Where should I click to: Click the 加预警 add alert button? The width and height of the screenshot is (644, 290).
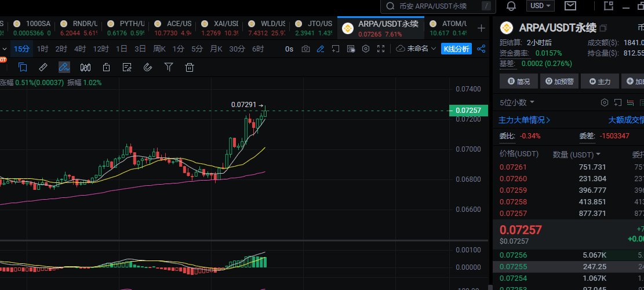pos(559,81)
